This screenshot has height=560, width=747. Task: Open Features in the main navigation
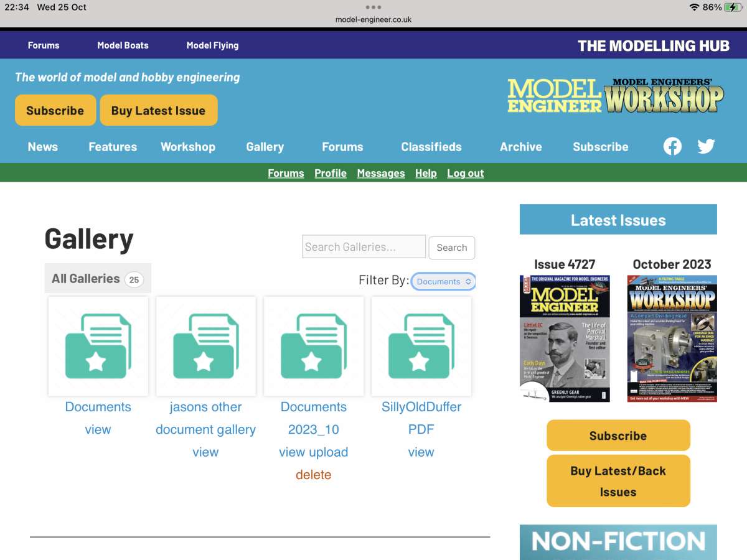click(113, 147)
